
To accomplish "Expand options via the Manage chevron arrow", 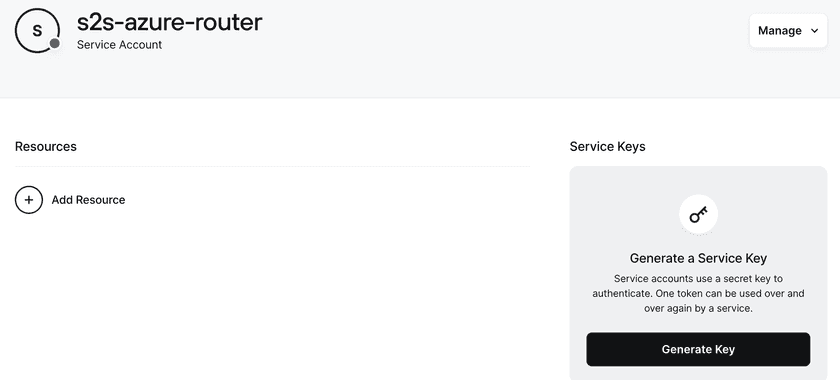I will coord(815,31).
